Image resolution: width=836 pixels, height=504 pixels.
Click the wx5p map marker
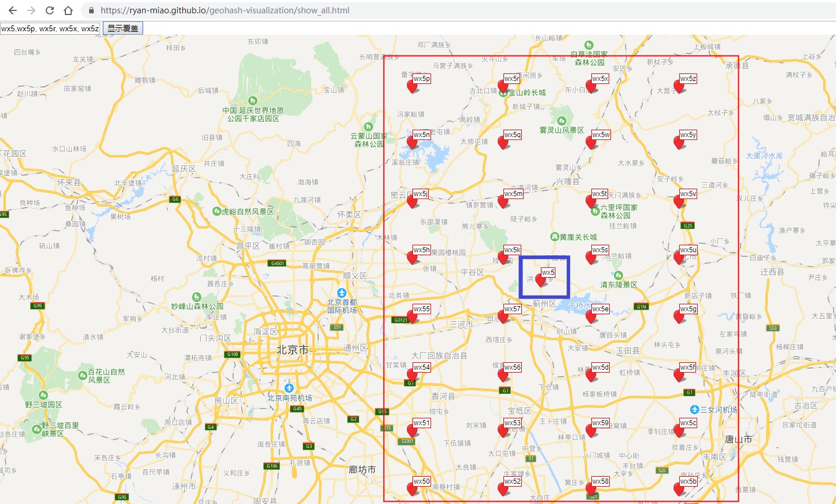[x=413, y=87]
